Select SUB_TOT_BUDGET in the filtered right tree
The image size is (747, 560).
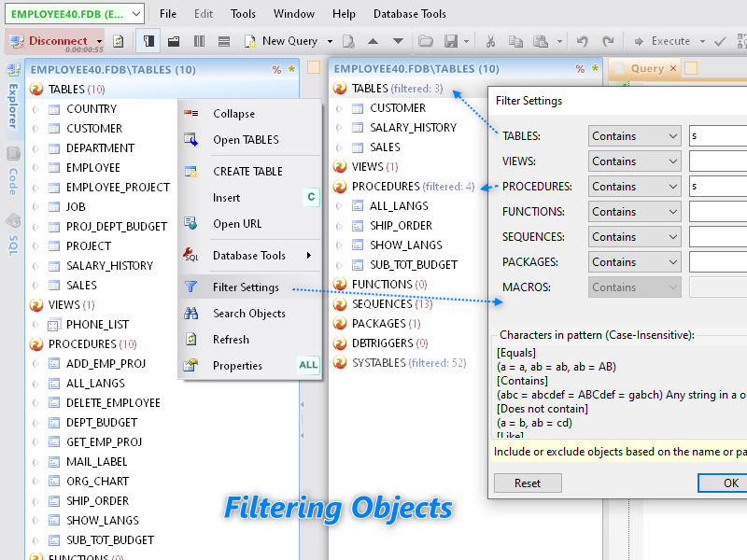414,265
